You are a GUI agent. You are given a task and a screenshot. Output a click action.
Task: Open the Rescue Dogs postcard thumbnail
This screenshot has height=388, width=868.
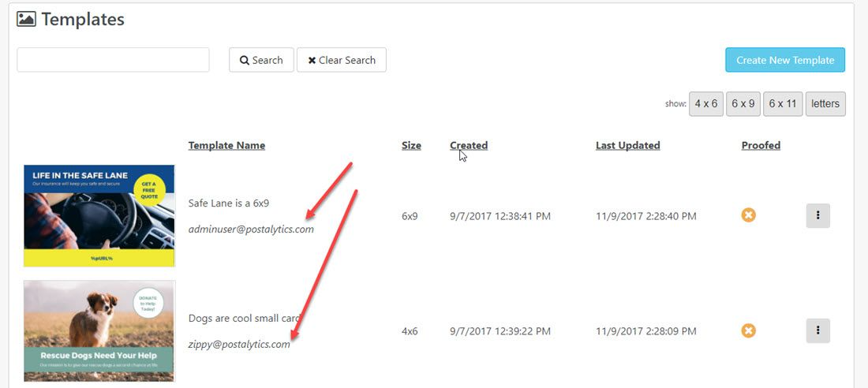pos(99,331)
